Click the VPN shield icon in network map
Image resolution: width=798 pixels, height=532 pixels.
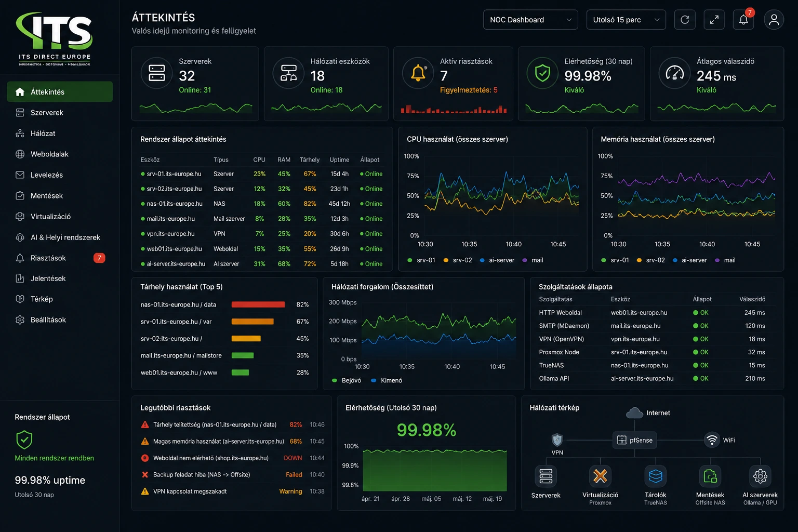tap(557, 440)
